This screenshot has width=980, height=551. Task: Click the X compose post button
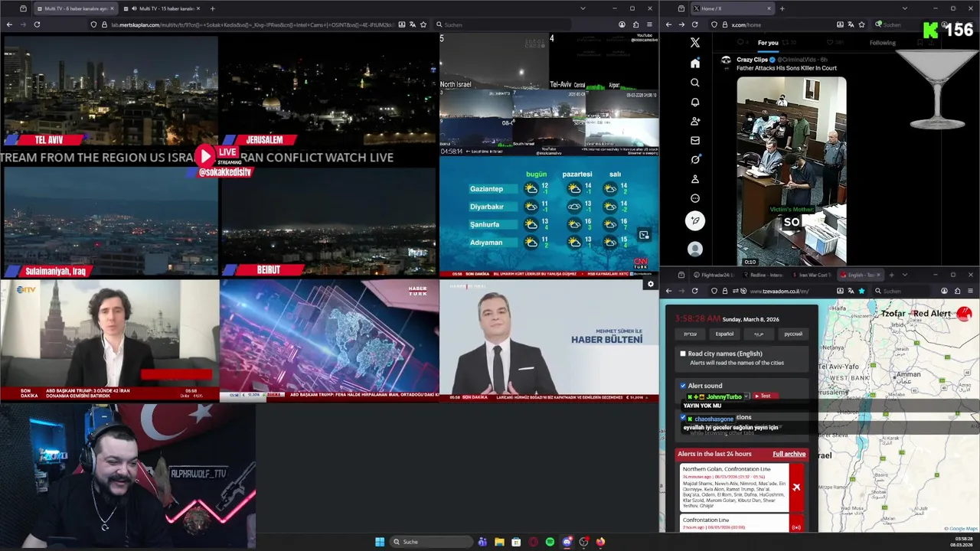[695, 220]
